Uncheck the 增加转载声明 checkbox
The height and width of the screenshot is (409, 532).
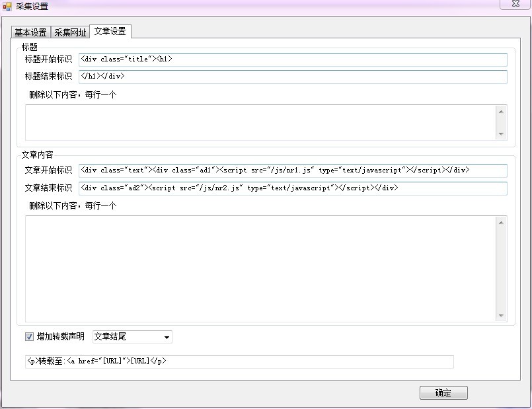tap(29, 337)
